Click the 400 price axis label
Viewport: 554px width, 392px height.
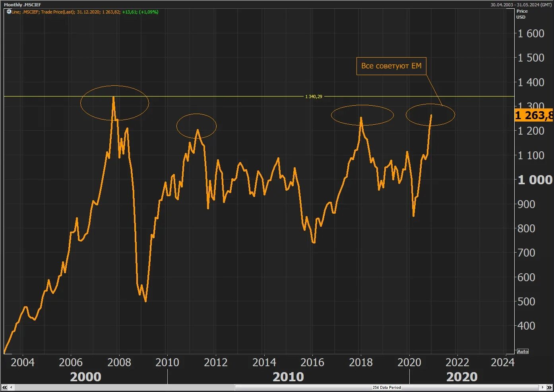526,326
